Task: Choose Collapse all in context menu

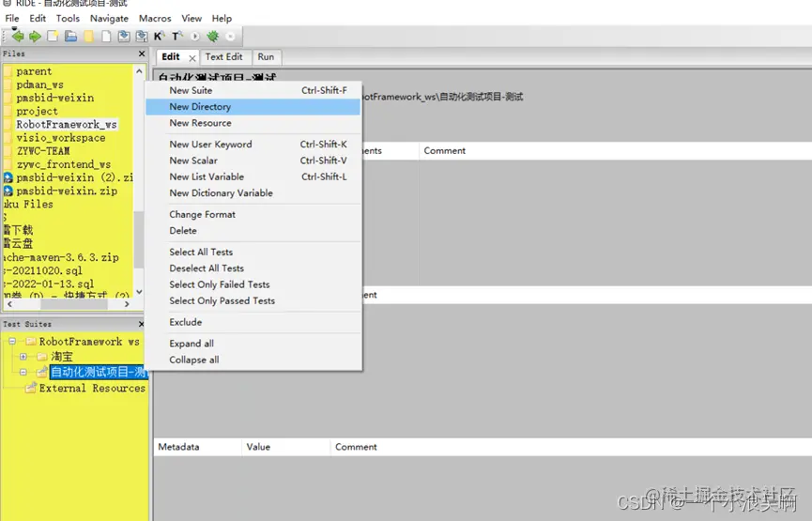Action: [x=253, y=360]
